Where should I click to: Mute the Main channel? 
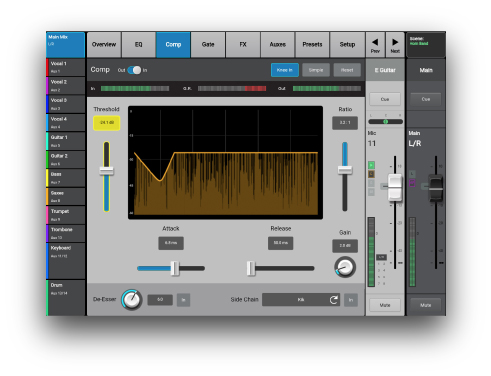tap(426, 305)
